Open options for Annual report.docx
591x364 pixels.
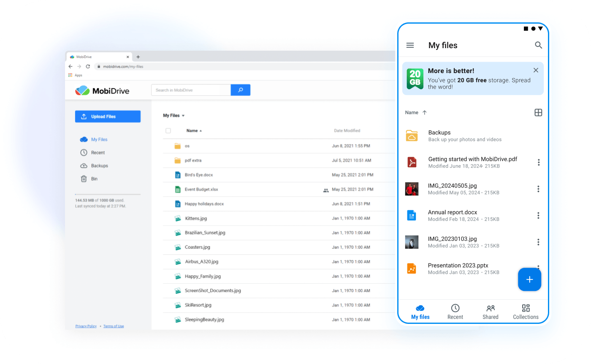(538, 215)
